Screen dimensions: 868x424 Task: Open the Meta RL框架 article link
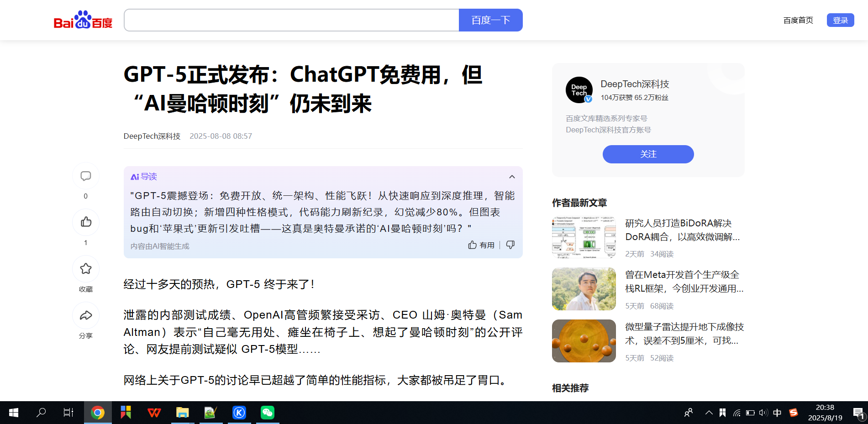tap(684, 282)
